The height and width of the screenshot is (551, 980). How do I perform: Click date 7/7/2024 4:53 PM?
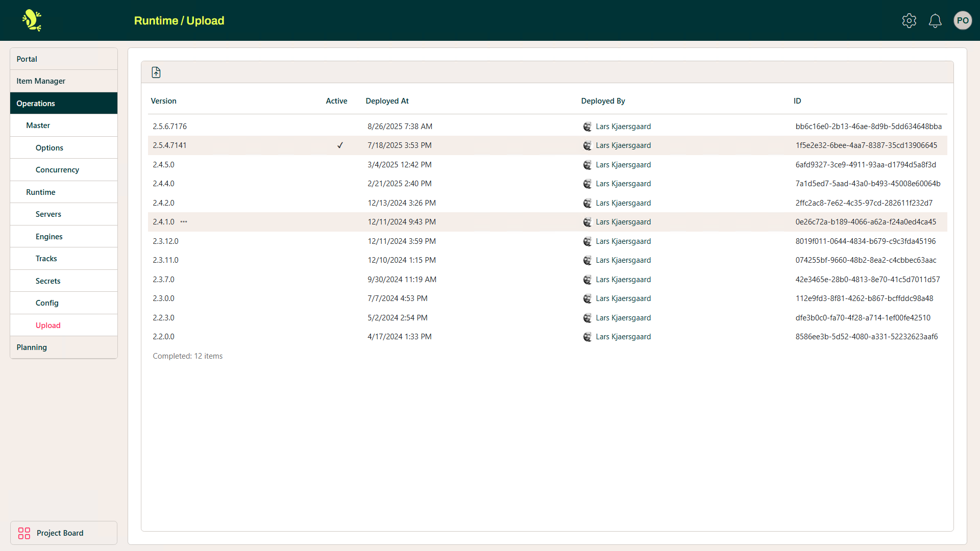(x=397, y=298)
